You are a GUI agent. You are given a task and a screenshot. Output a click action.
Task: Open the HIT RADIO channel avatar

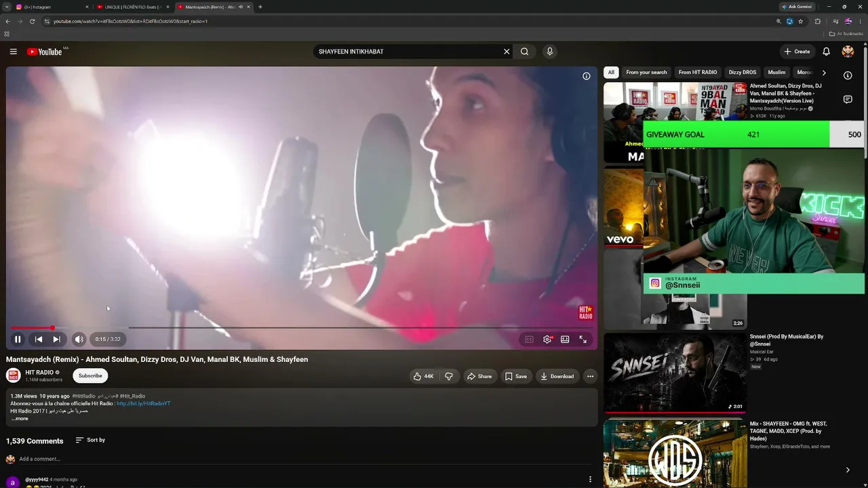(14, 375)
